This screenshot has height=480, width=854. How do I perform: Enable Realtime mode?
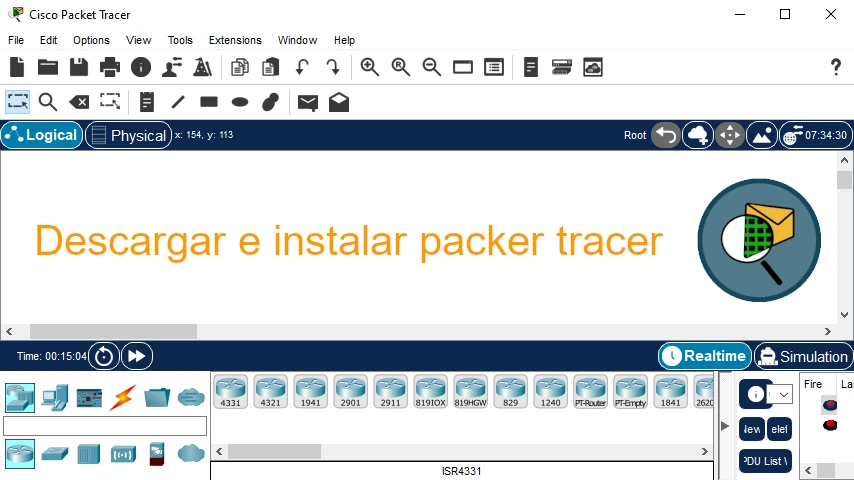705,356
